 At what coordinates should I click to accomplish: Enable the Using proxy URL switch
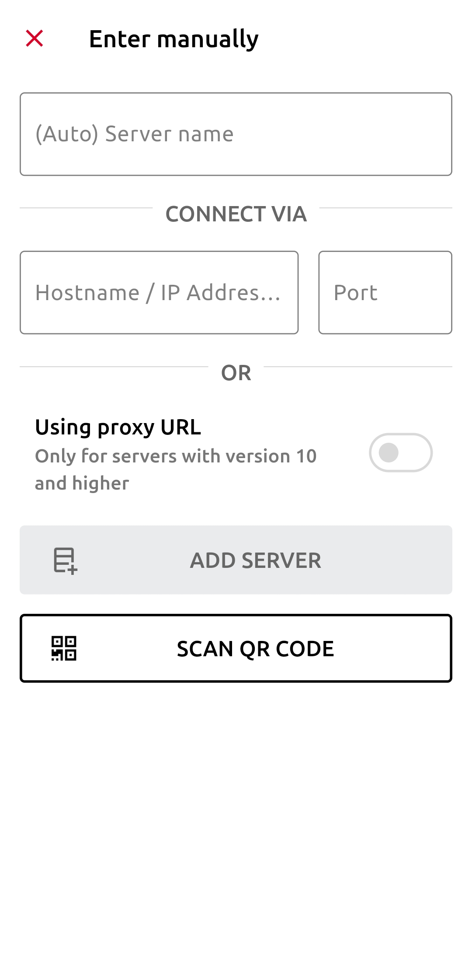pos(400,453)
